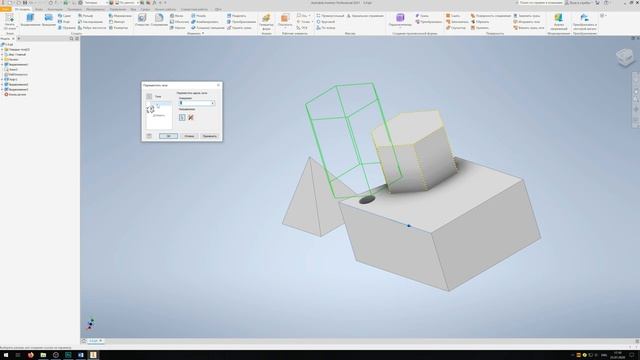Screen dimensions: 640x360
Task: Expand the View (Вид) node in browser
Action: coord(2,54)
